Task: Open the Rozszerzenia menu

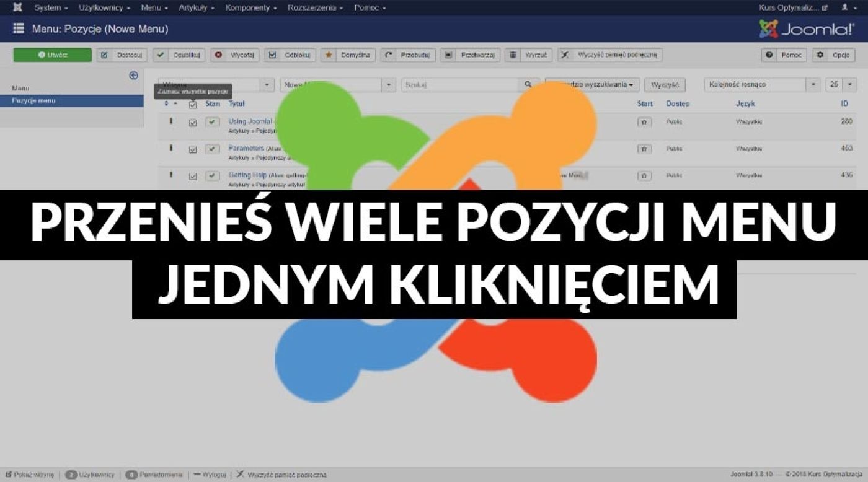Action: click(316, 7)
